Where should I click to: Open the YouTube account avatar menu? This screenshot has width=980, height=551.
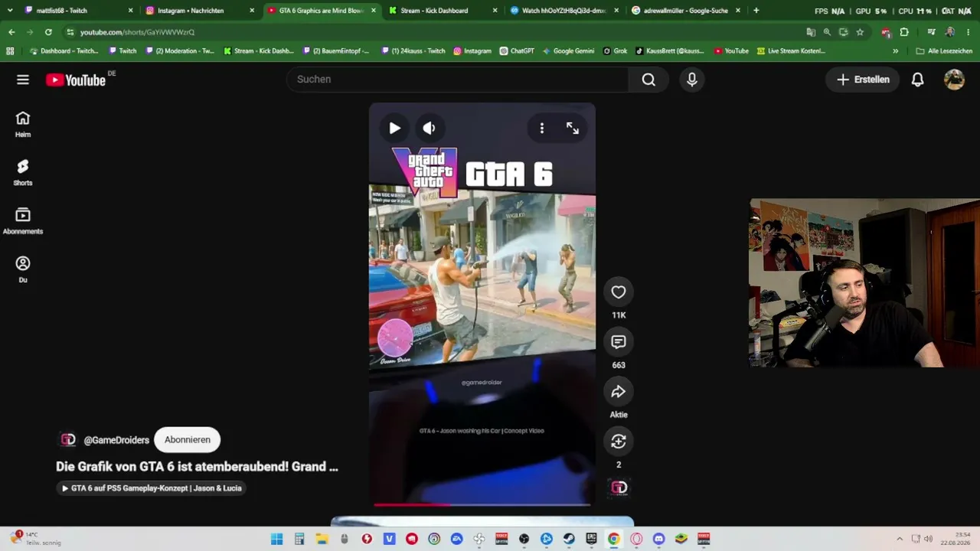(954, 80)
